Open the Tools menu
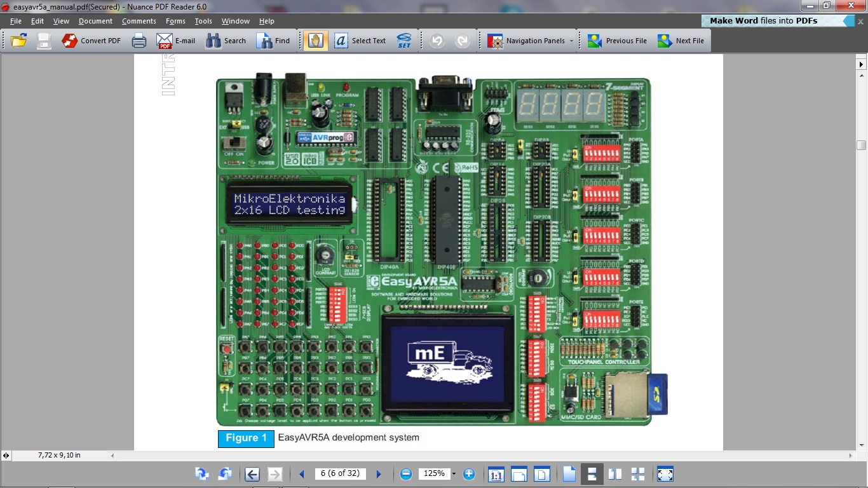 click(203, 21)
